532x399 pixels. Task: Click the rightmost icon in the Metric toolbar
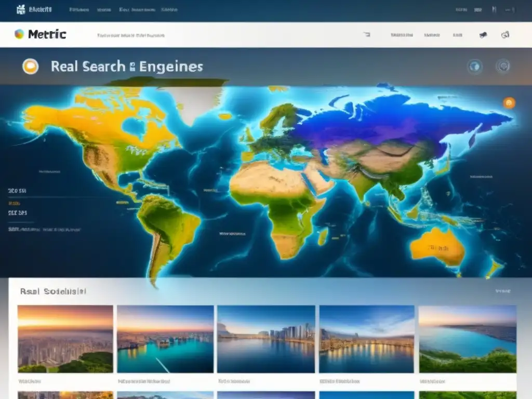[x=504, y=35]
